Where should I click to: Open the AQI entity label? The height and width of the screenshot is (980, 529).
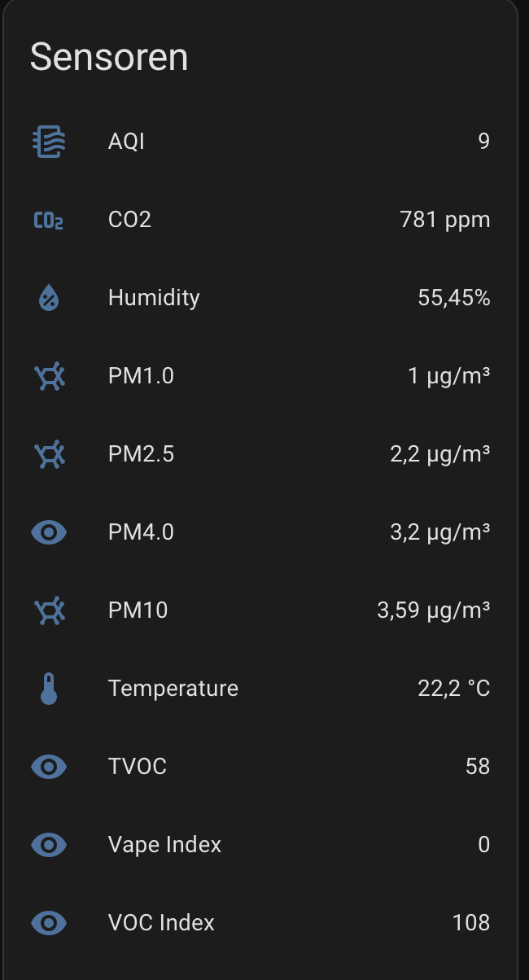[x=126, y=142]
